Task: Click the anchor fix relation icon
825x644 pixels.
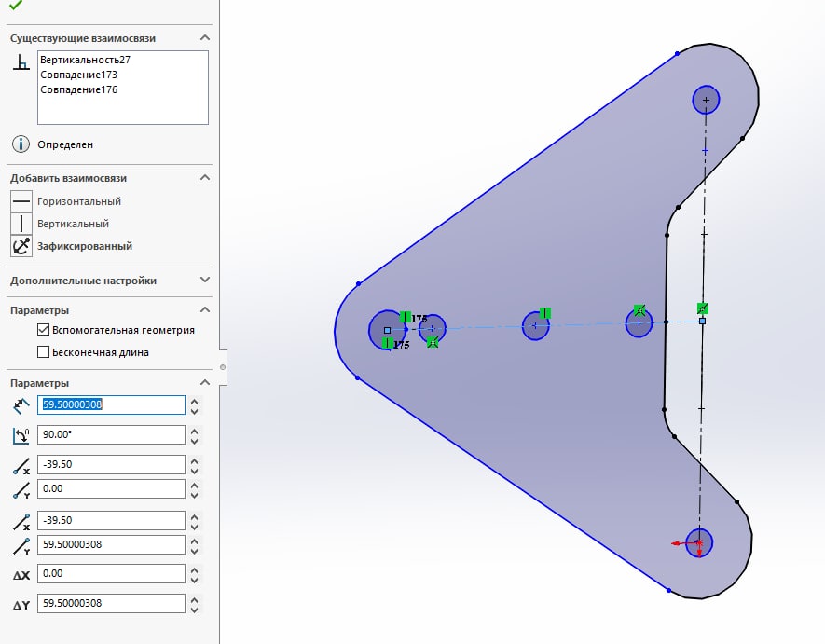Action: click(21, 246)
